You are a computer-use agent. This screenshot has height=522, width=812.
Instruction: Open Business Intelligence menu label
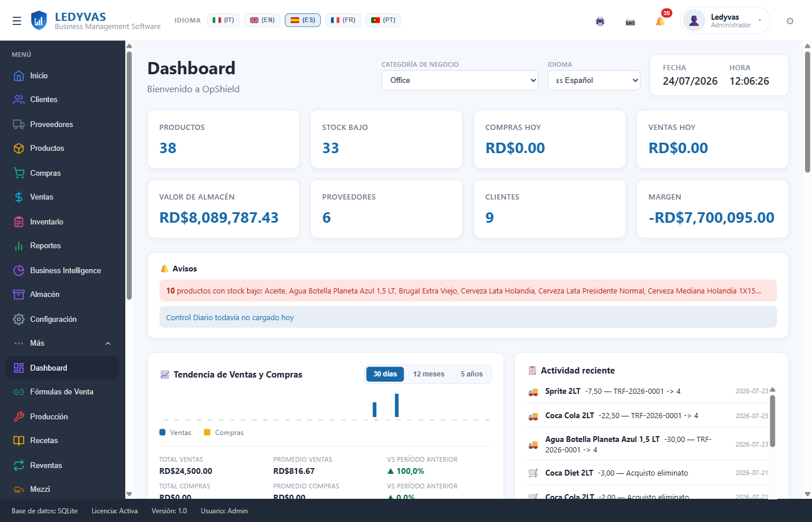tap(66, 270)
